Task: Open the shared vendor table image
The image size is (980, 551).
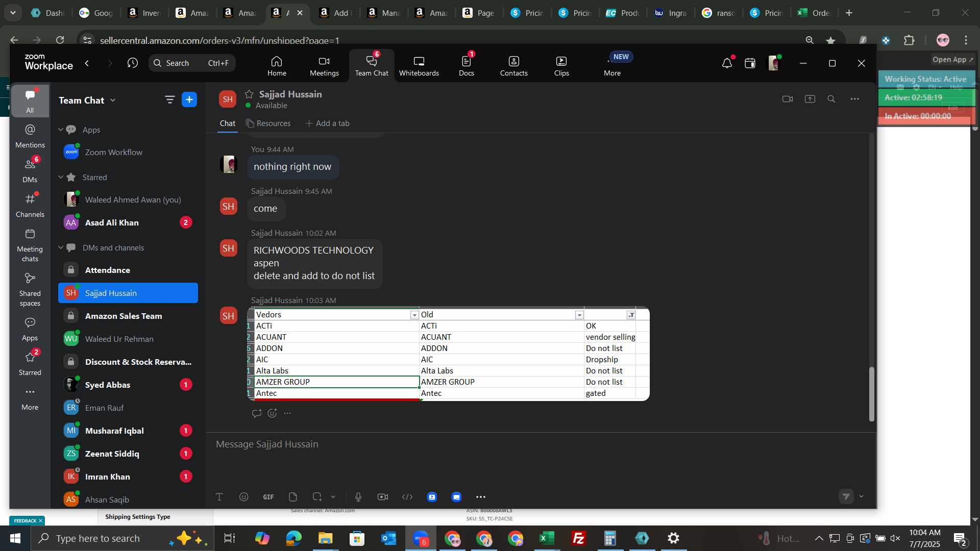Action: (x=448, y=354)
